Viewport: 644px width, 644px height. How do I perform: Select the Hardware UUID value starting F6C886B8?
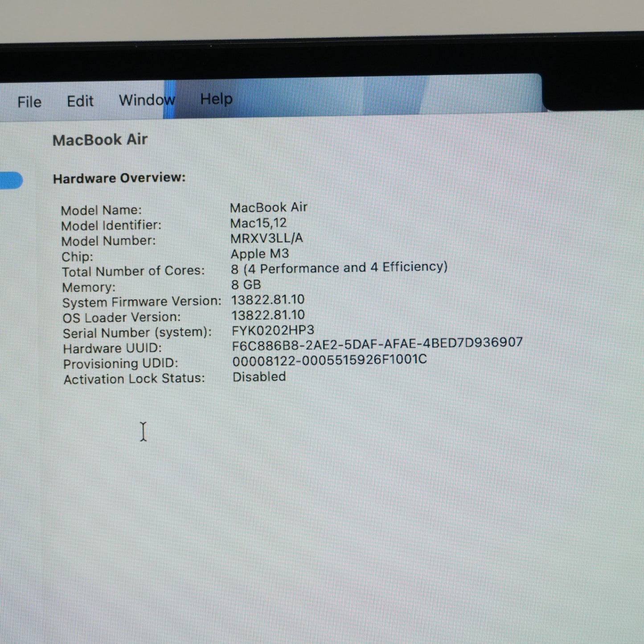pyautogui.click(x=377, y=344)
